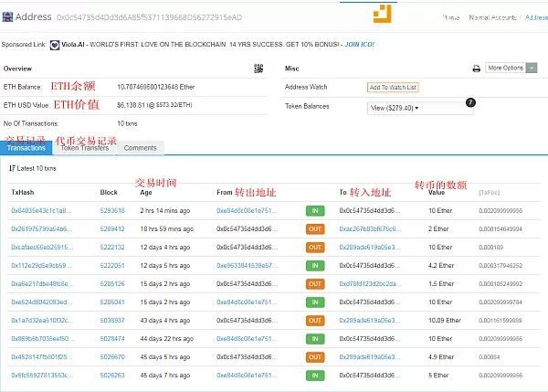
Task: Click the black help circle near Token Balances
Action: [x=470, y=102]
